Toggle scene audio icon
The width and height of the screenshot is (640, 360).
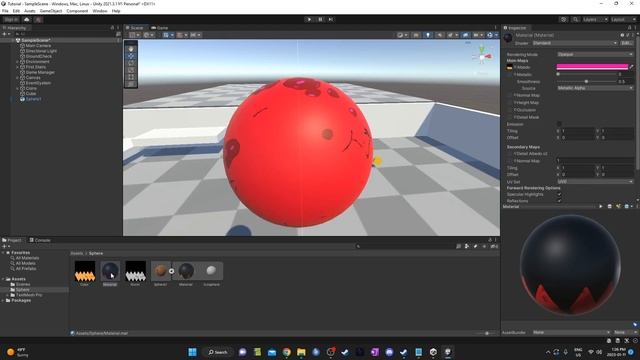(440, 35)
